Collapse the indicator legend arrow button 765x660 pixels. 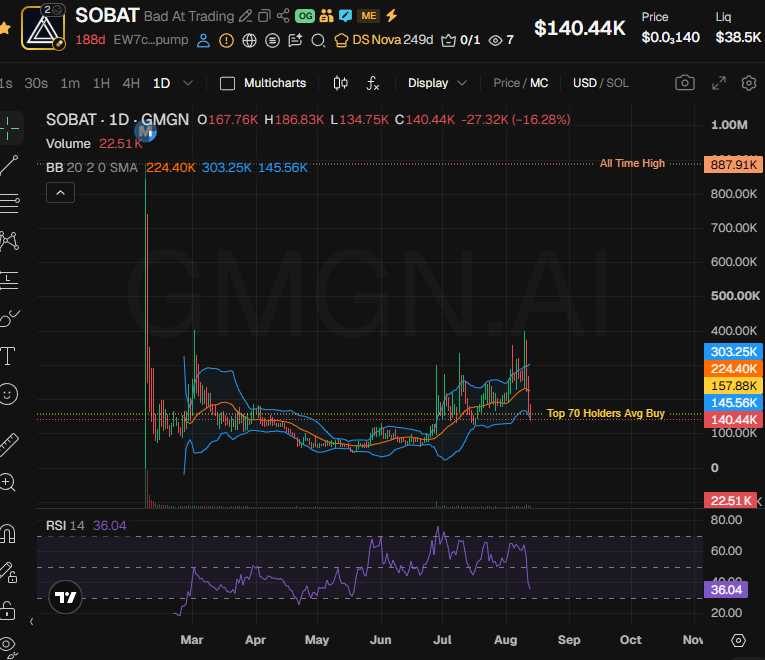(x=60, y=193)
